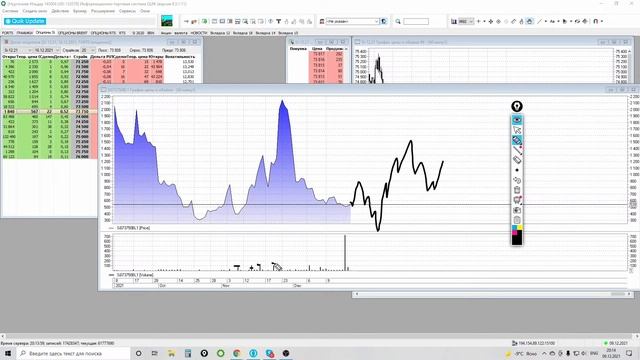Viewport: 640px width, 360px height.
Task: Select the Aa text label tool in chart toolbar
Action: point(552,21)
